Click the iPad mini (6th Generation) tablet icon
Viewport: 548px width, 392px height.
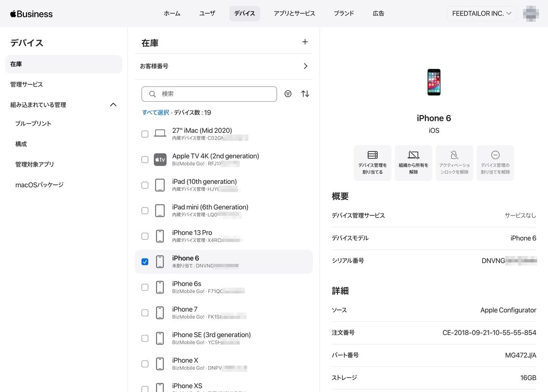tap(160, 210)
